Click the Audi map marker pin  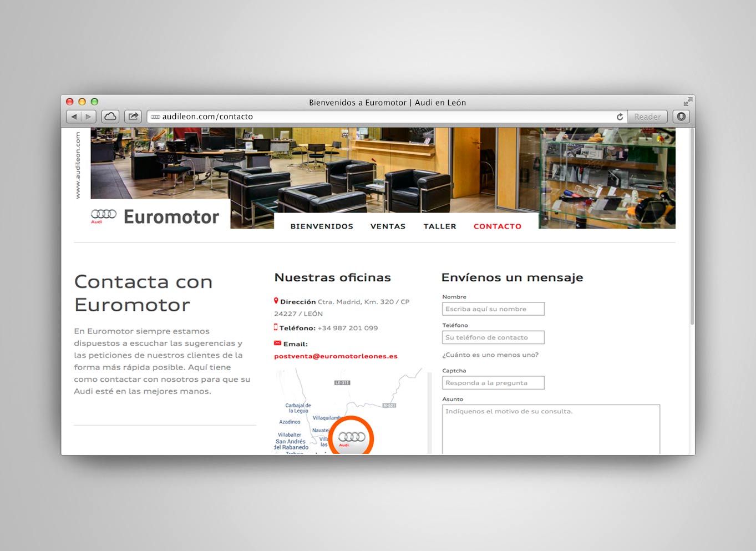click(352, 438)
